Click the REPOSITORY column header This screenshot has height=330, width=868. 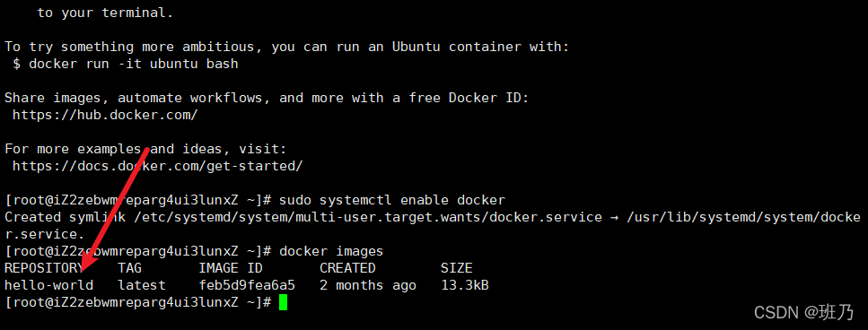point(44,269)
